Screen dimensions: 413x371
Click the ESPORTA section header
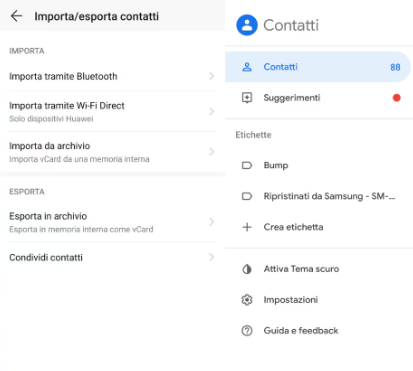tap(27, 192)
